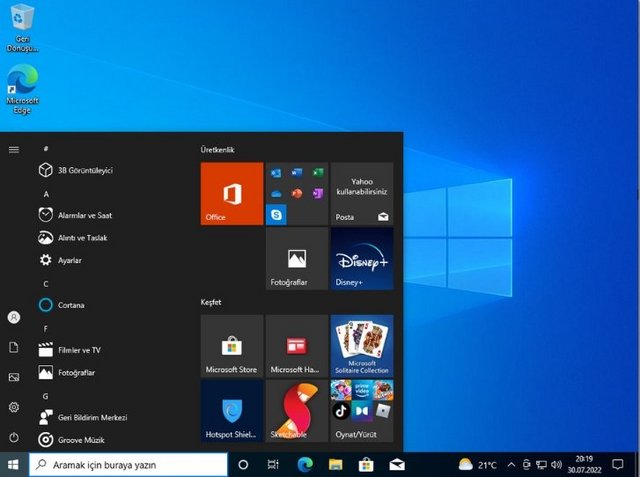Launch Microsoft Edge from the taskbar
Image resolution: width=640 pixels, height=477 pixels.
[304, 464]
